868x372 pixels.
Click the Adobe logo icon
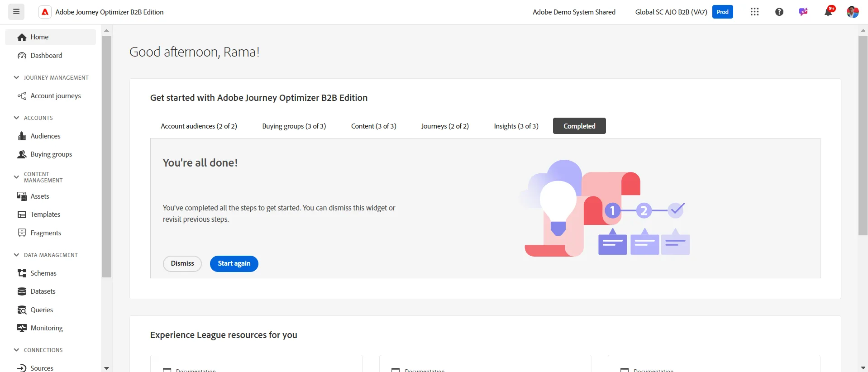point(45,12)
